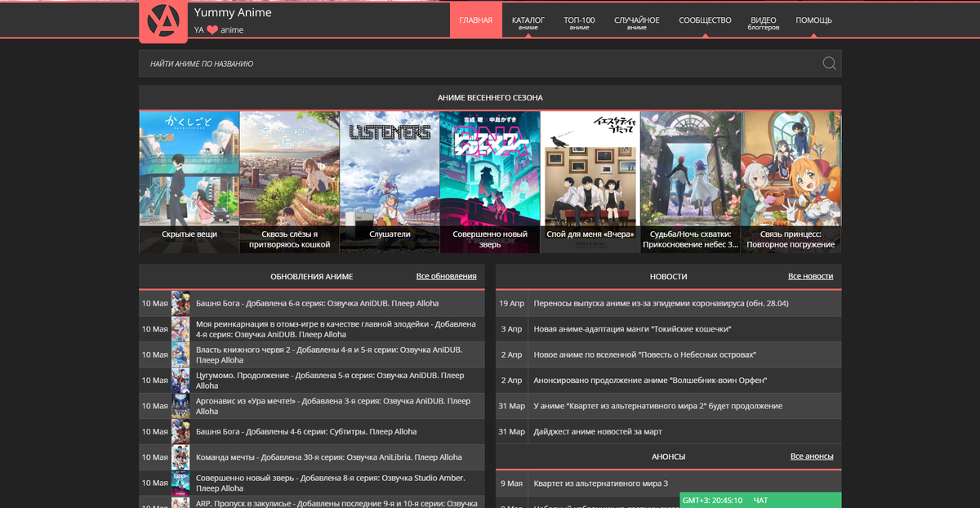Click thumbnail icon beside Аргонавис update

(180, 406)
